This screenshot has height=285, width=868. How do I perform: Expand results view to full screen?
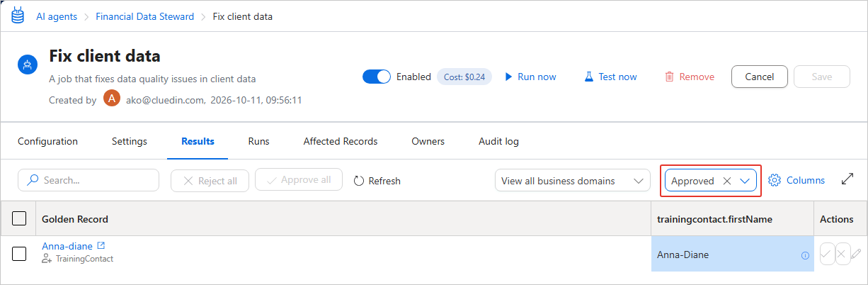[x=847, y=179]
